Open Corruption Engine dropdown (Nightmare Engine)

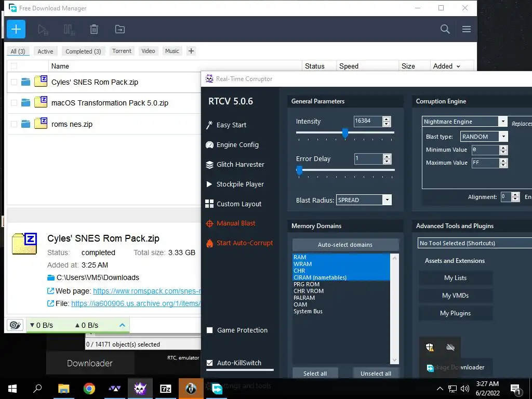[x=503, y=122]
